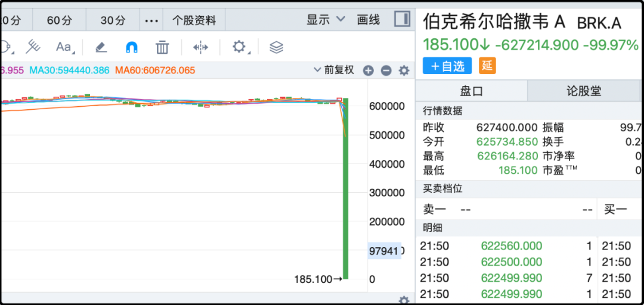Click trade detail price 622560.000
Image resolution: width=644 pixels, height=305 pixels.
[x=512, y=247]
